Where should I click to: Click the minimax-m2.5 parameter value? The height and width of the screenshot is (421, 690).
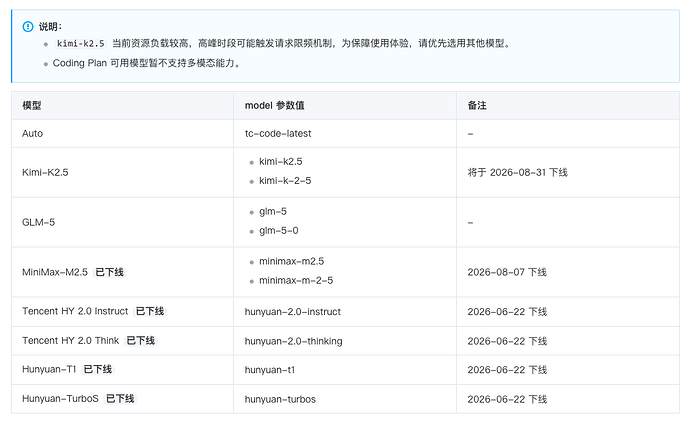click(x=291, y=261)
